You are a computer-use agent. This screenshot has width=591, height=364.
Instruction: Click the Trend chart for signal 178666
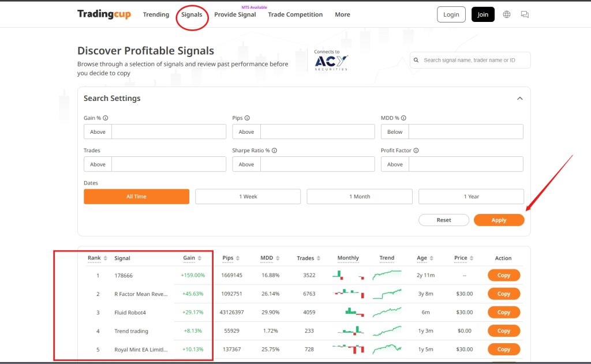coord(387,275)
